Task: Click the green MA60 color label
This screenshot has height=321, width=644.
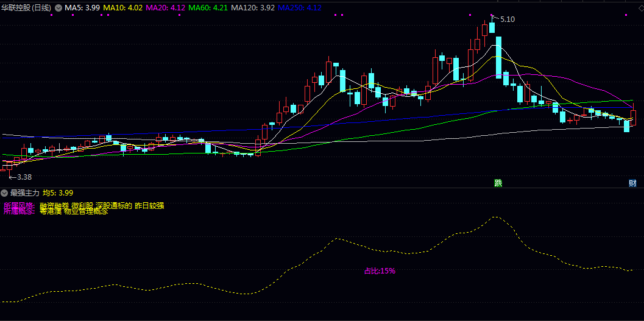Action: [208, 8]
